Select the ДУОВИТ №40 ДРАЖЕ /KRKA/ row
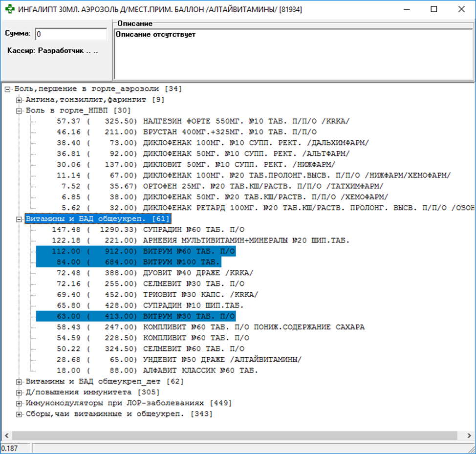Image resolution: width=476 pixels, height=454 pixels. tap(155, 273)
